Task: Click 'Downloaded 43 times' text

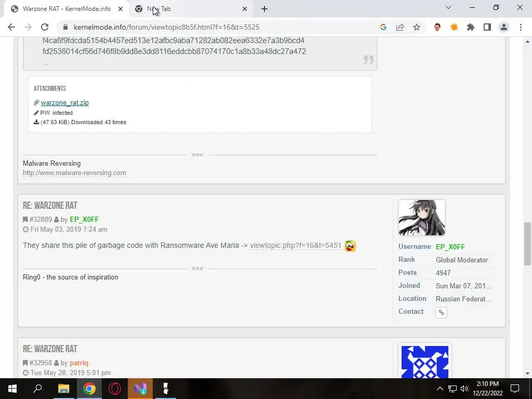Action: [98, 122]
